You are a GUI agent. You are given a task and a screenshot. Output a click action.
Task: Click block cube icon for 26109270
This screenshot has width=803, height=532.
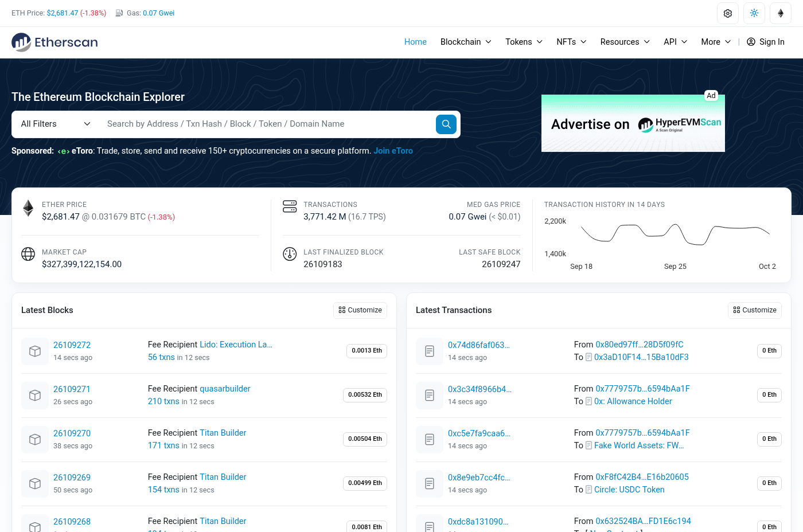(35, 440)
